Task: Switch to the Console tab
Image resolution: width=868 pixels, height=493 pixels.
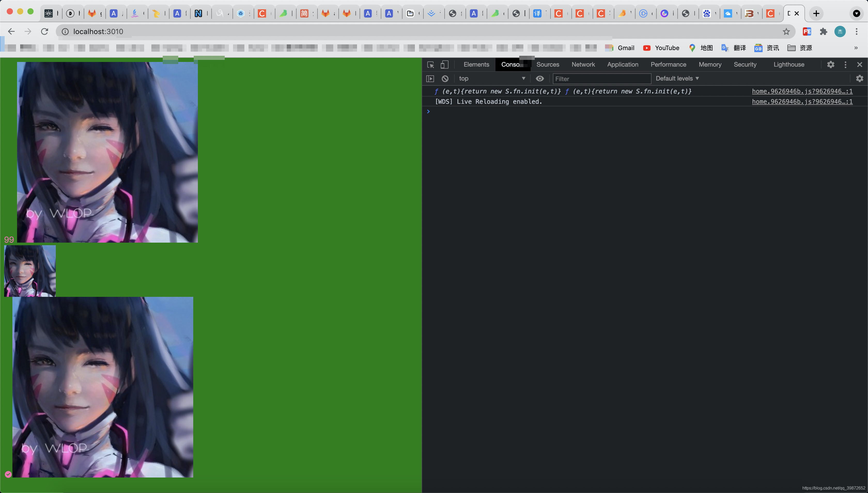Action: (x=513, y=64)
